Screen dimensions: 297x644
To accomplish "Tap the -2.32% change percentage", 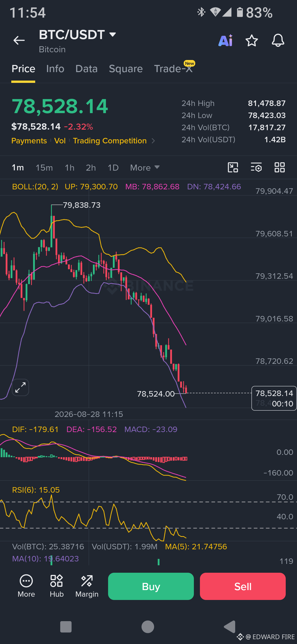I will pyautogui.click(x=79, y=127).
